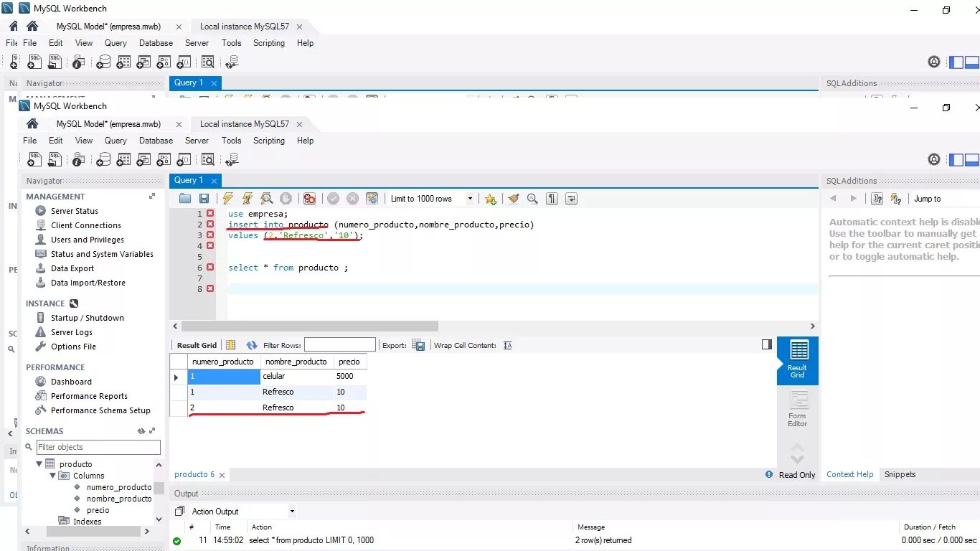Open the object inspector in the front window toolbar
The width and height of the screenshot is (980, 551).
pyautogui.click(x=79, y=159)
